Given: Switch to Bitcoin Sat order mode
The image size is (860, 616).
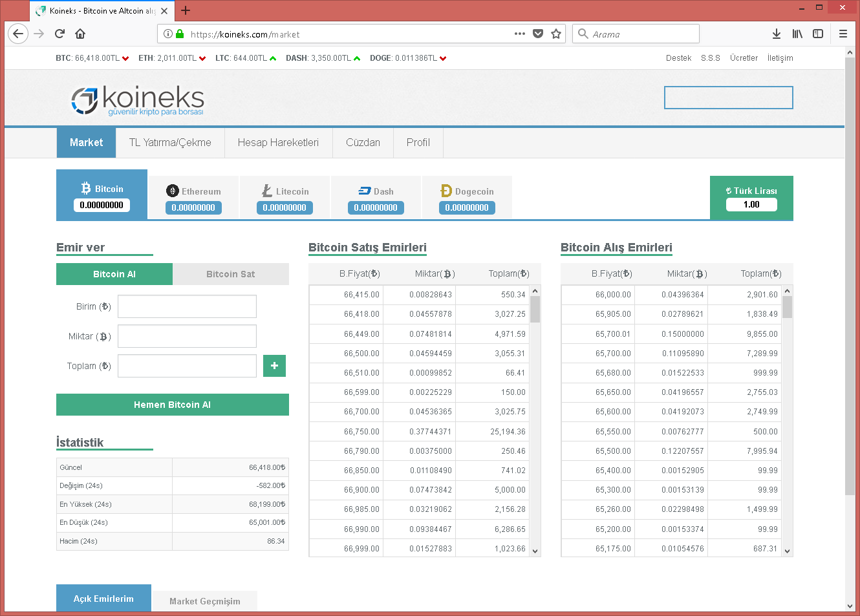Looking at the screenshot, I should coord(231,274).
